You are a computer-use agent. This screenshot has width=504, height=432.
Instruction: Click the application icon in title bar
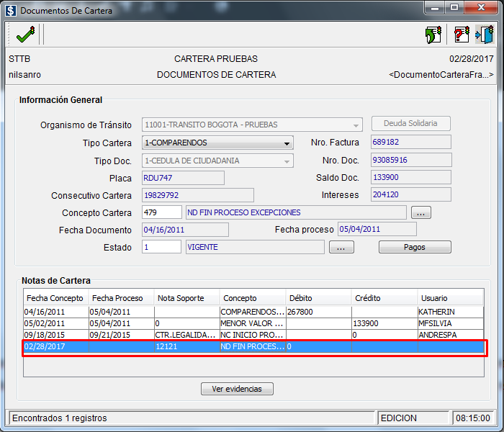[11, 11]
